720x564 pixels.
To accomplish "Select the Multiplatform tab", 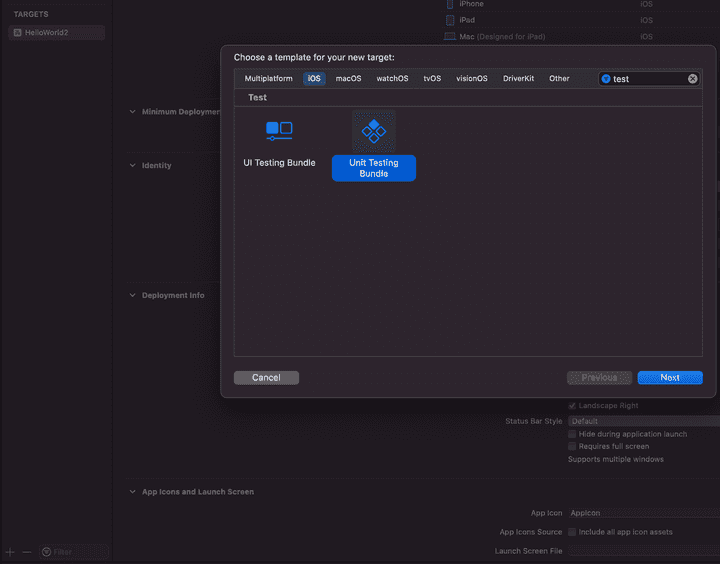I will (x=268, y=79).
